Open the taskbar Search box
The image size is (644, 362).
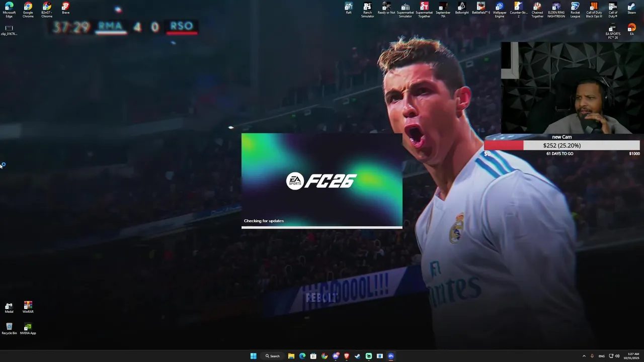coord(273,356)
